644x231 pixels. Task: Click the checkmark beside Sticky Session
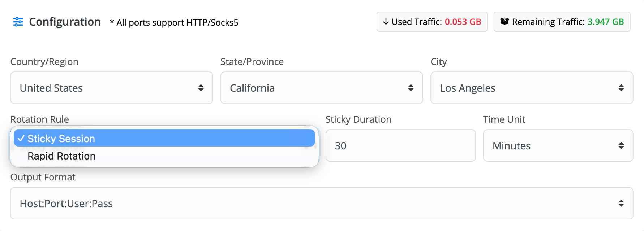21,138
